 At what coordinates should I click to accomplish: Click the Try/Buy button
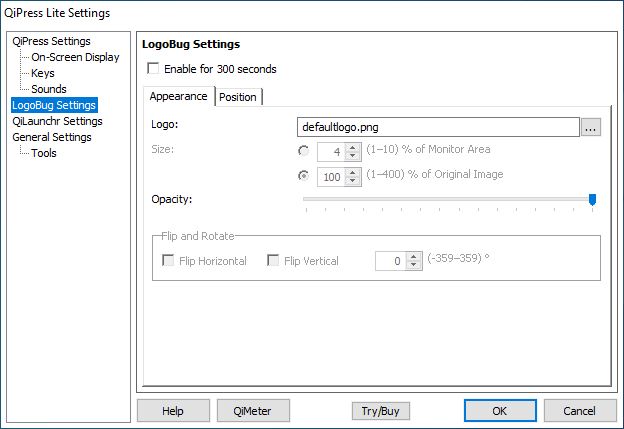380,411
